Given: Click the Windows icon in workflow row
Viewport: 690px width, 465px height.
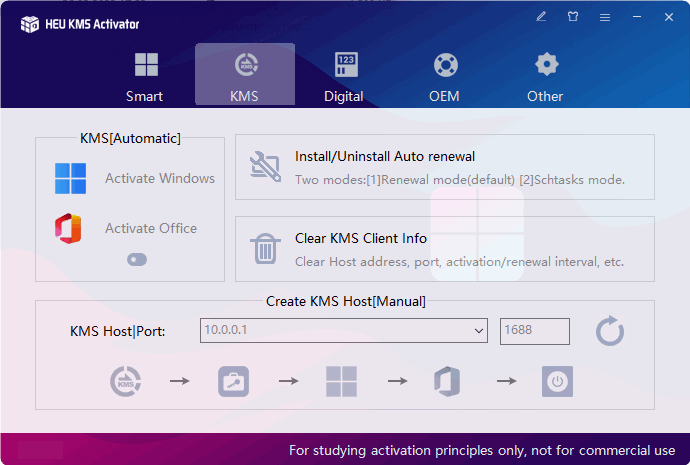Looking at the screenshot, I should pos(341,381).
